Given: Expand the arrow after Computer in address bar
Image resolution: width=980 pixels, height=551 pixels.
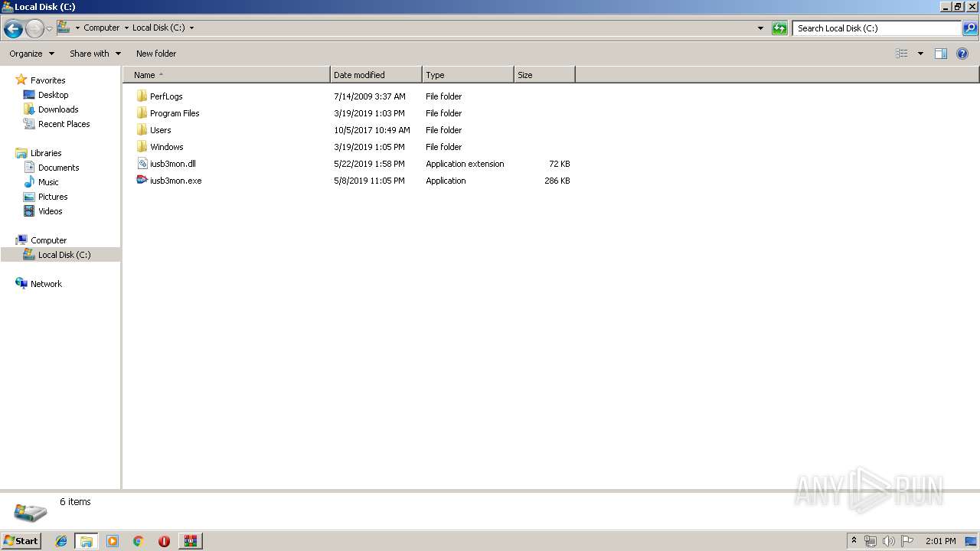Looking at the screenshot, I should click(126, 28).
